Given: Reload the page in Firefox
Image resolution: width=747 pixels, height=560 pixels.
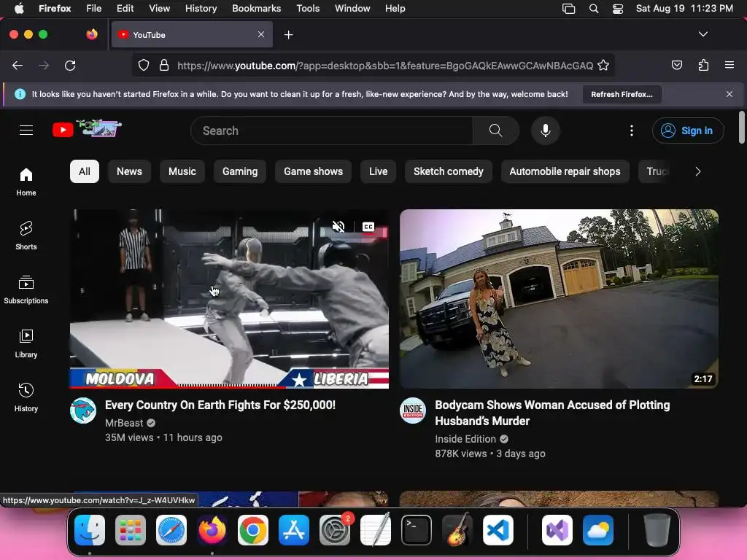Looking at the screenshot, I should coord(70,65).
